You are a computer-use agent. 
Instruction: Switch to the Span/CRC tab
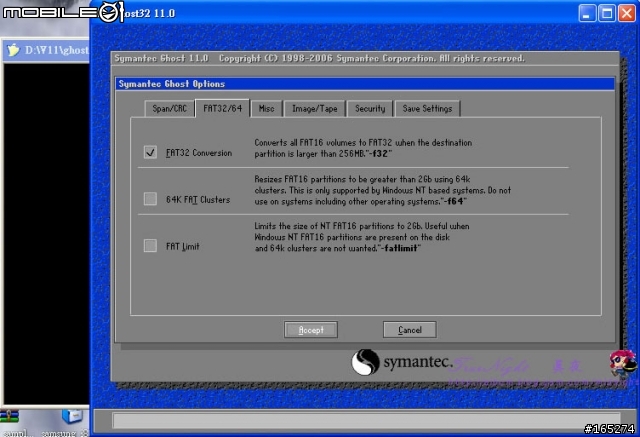tap(169, 109)
